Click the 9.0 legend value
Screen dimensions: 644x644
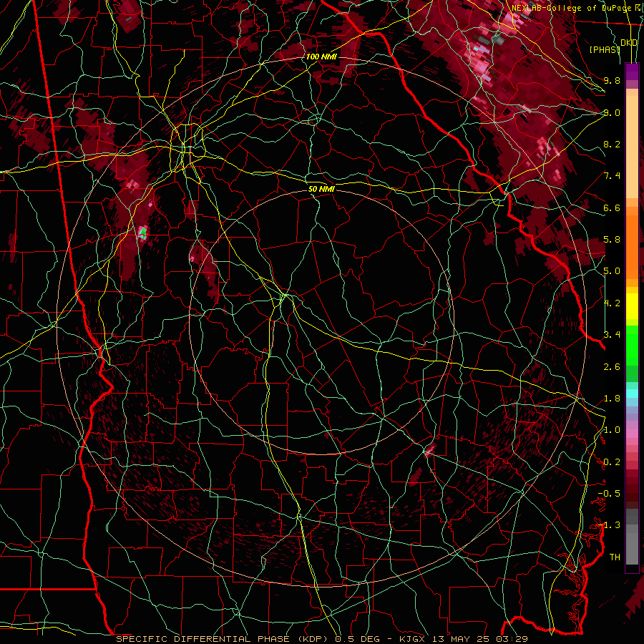(612, 112)
